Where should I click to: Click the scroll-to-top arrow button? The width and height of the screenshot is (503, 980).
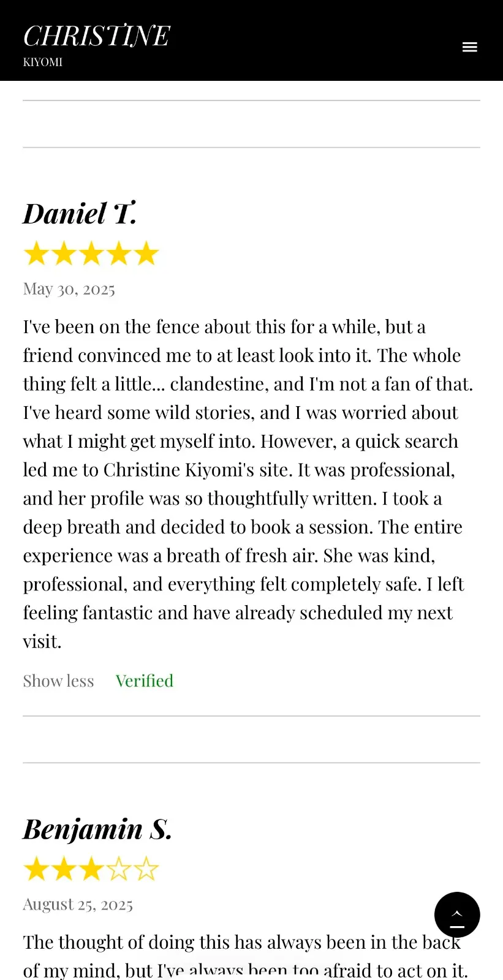click(x=457, y=914)
